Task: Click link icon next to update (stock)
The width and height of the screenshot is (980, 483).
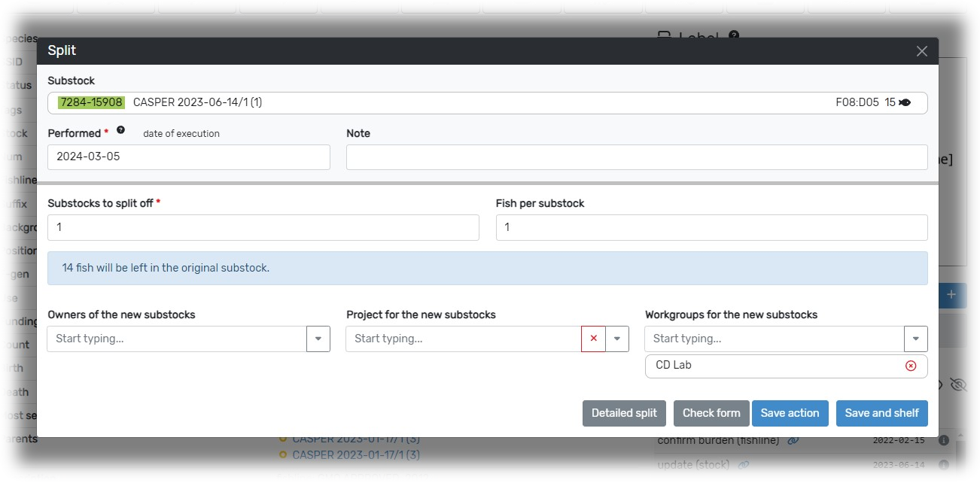Action: 744,465
